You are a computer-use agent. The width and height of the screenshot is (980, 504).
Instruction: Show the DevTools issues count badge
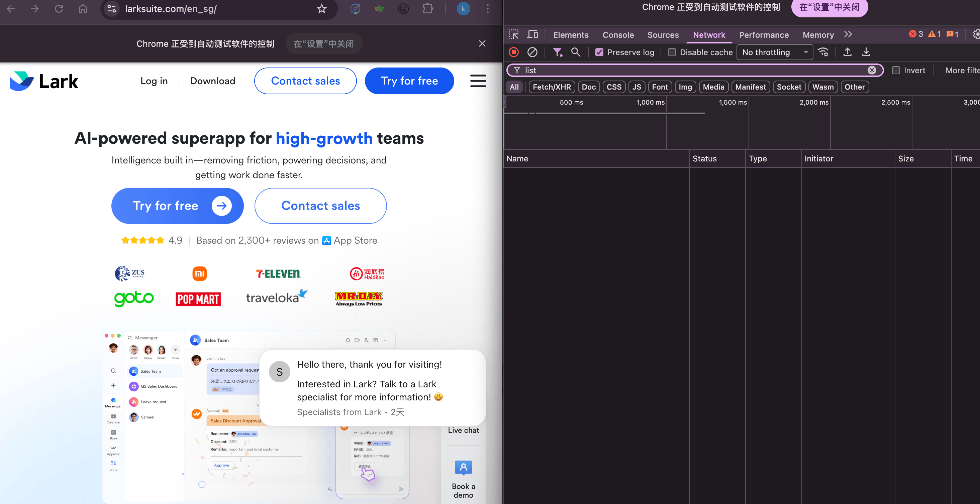pyautogui.click(x=953, y=34)
